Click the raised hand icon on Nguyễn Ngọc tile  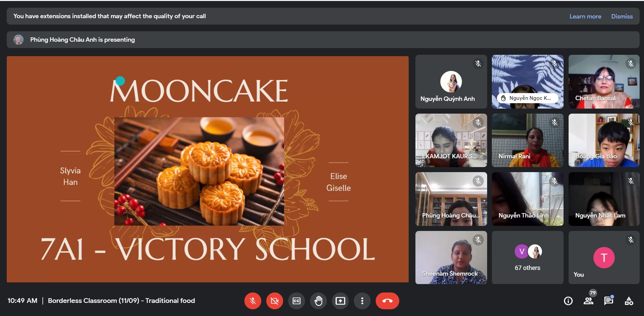tap(504, 98)
